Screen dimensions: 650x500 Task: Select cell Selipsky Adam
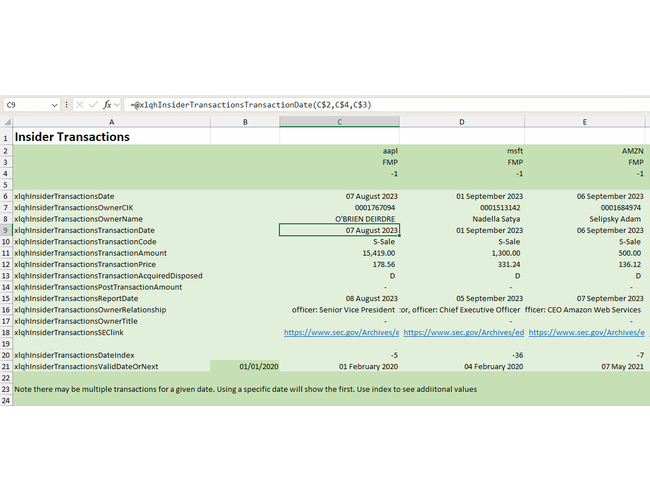point(585,219)
